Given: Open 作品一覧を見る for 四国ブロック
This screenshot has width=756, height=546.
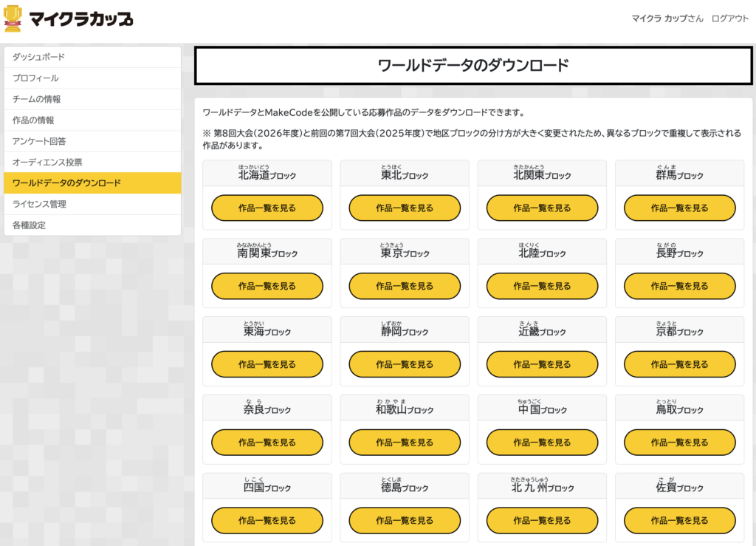Looking at the screenshot, I should 267,520.
